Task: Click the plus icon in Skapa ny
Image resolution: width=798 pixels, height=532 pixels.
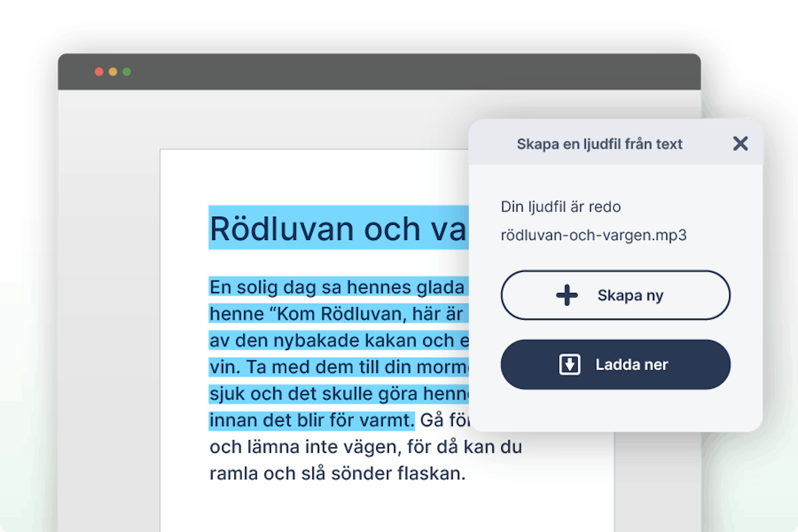Action: pos(567,295)
